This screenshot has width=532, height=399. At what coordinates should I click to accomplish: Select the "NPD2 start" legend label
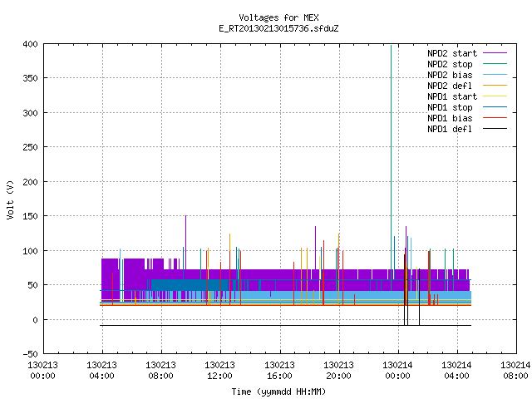(x=452, y=53)
